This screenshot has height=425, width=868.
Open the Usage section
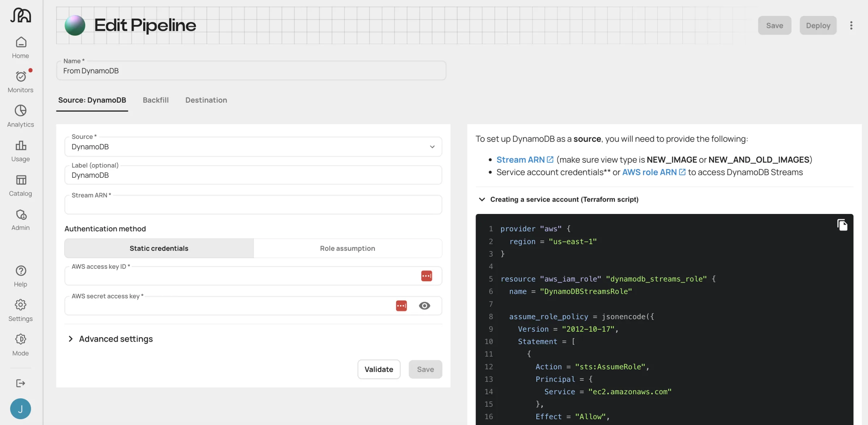(x=21, y=151)
